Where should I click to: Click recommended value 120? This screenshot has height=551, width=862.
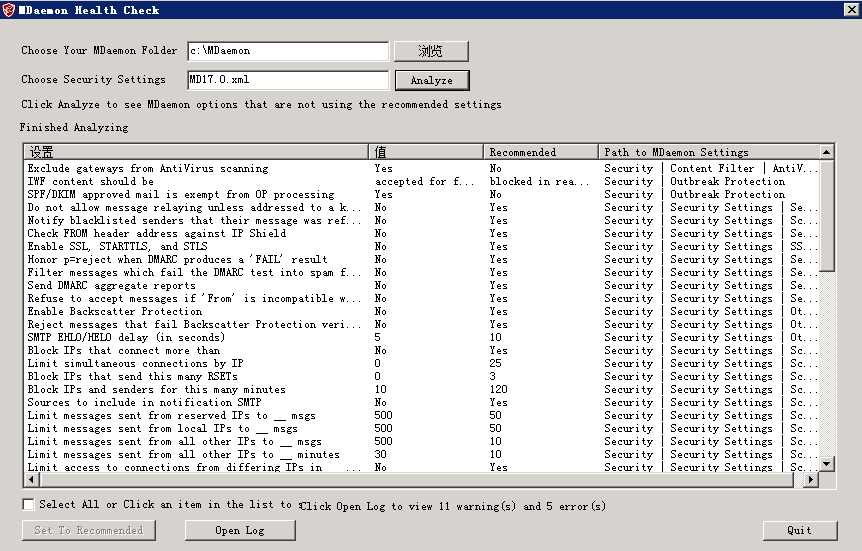click(x=499, y=389)
